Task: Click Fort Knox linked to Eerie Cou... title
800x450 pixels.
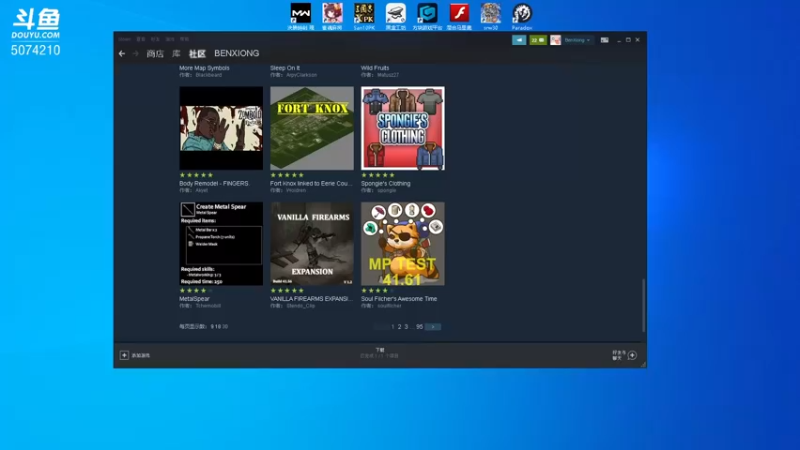Action: (311, 183)
